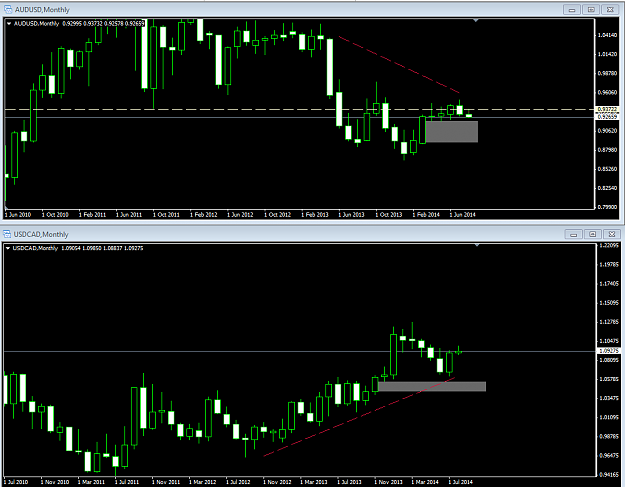Click the 1 Oct 2011 date label

(166, 215)
